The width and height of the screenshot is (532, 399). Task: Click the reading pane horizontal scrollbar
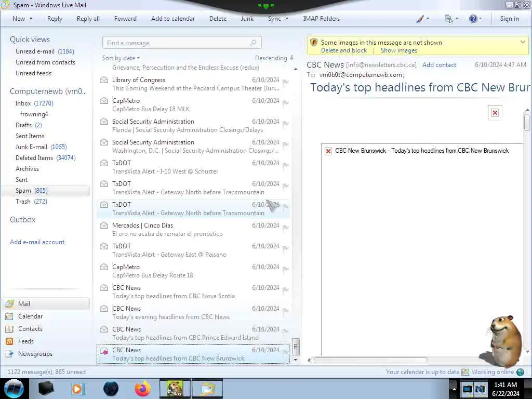(x=370, y=360)
